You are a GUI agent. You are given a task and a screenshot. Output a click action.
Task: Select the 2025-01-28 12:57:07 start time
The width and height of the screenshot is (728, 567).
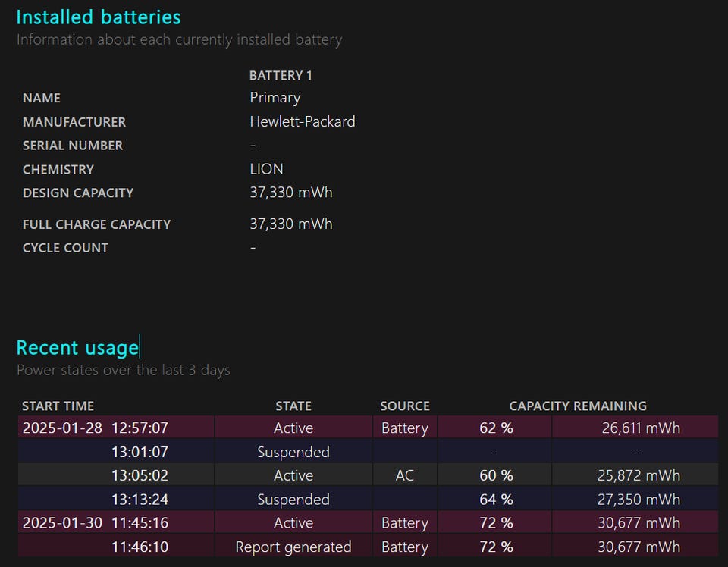[x=96, y=428]
